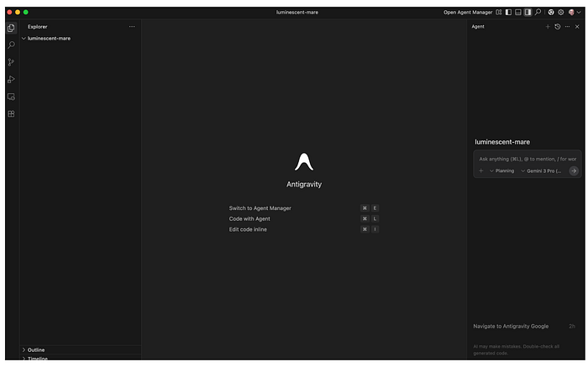Toggle the Agent secondary side bar
The image size is (588, 367).
point(528,13)
